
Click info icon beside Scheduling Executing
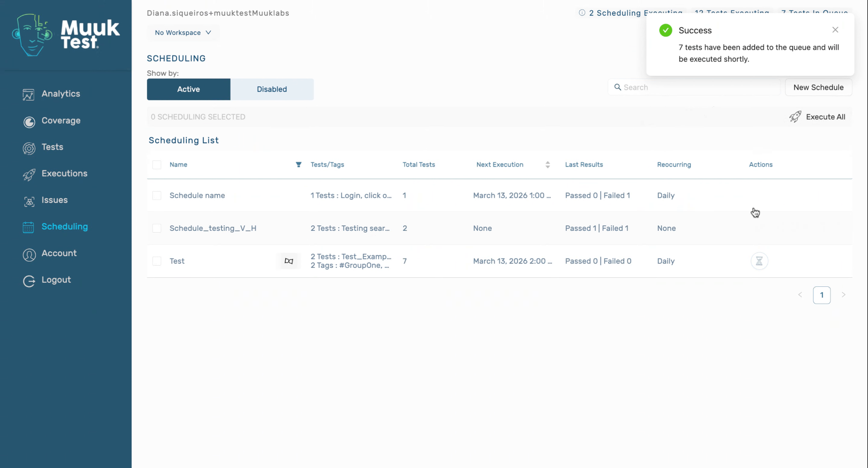pos(582,13)
